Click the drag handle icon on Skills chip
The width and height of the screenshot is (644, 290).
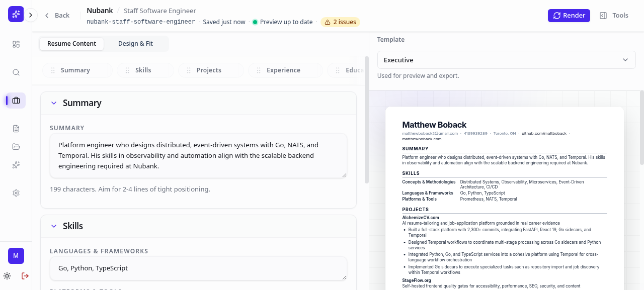tap(127, 70)
